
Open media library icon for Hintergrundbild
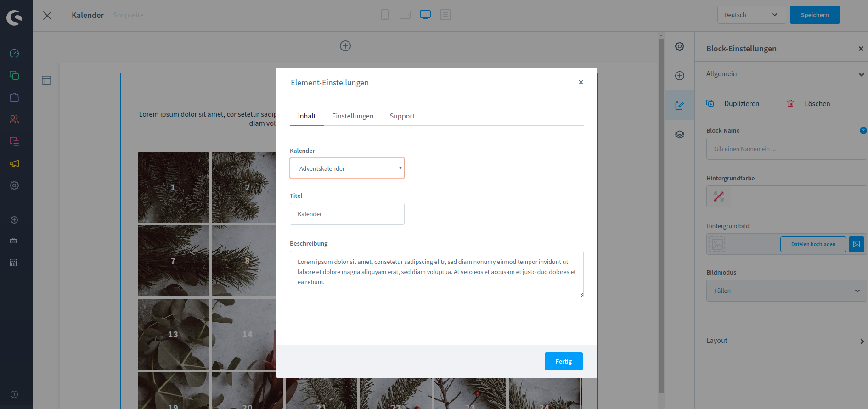(x=857, y=244)
